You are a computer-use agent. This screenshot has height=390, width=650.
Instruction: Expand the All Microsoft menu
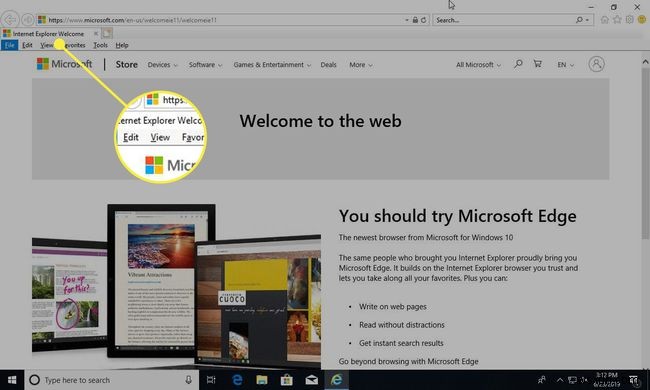tap(478, 65)
